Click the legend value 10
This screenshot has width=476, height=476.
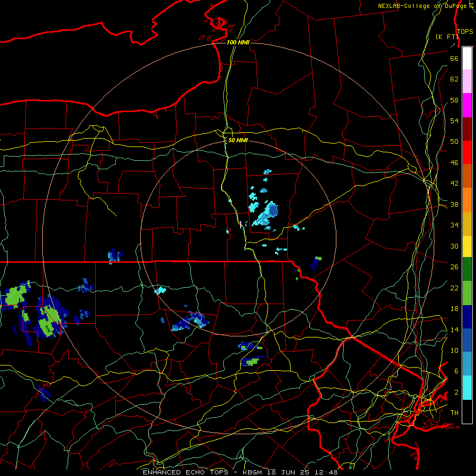tap(454, 351)
